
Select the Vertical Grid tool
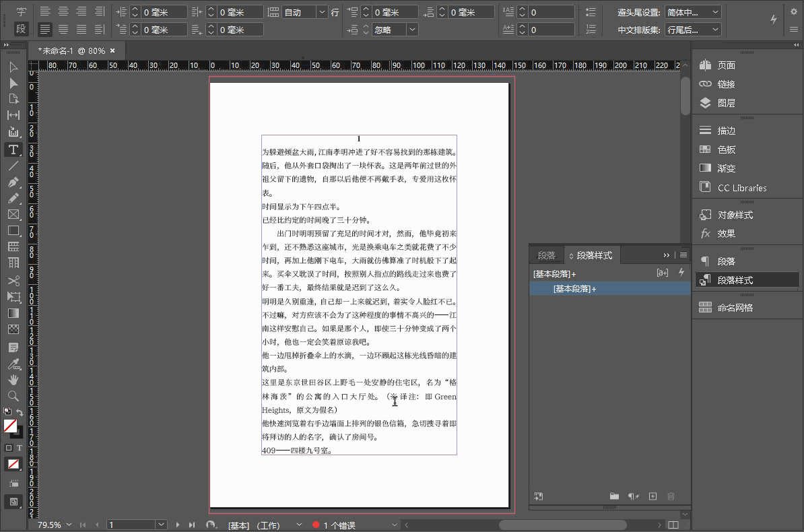[13, 263]
